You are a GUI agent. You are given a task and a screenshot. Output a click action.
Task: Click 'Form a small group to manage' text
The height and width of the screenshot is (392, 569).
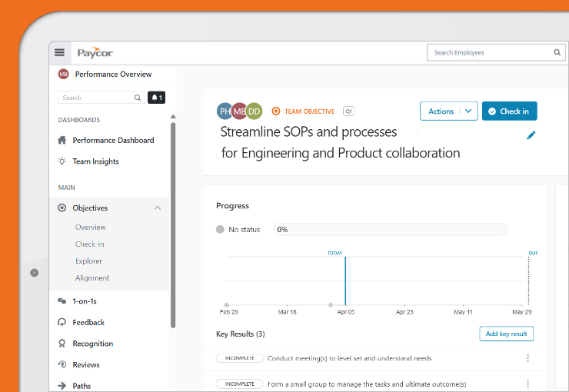pos(367,384)
